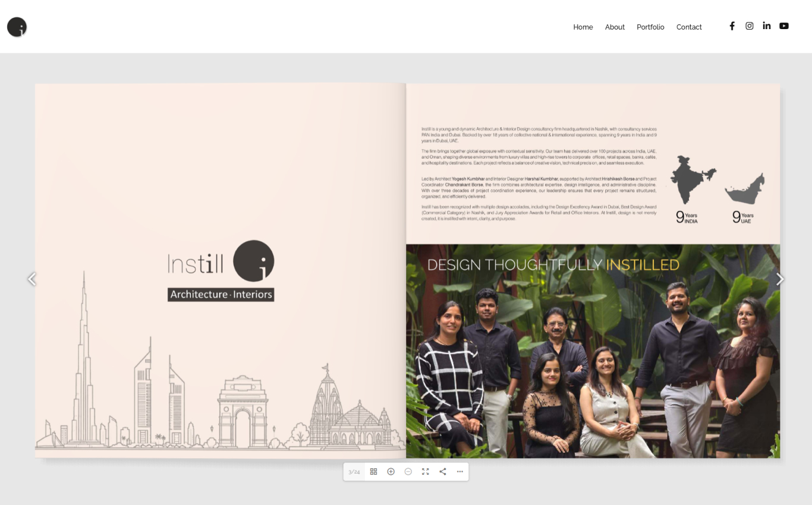Click the "DESIGN THOUGHTFULLY INSTILLED" heading
Screen dimensions: 812x505
tap(553, 265)
